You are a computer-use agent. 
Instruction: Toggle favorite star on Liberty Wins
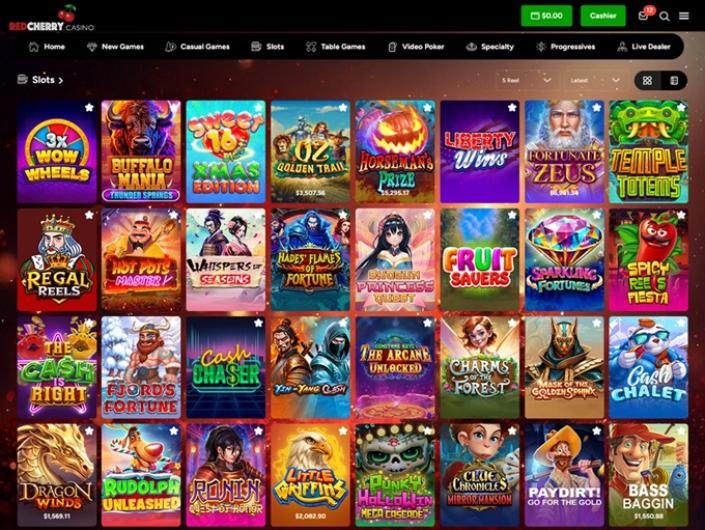512,107
